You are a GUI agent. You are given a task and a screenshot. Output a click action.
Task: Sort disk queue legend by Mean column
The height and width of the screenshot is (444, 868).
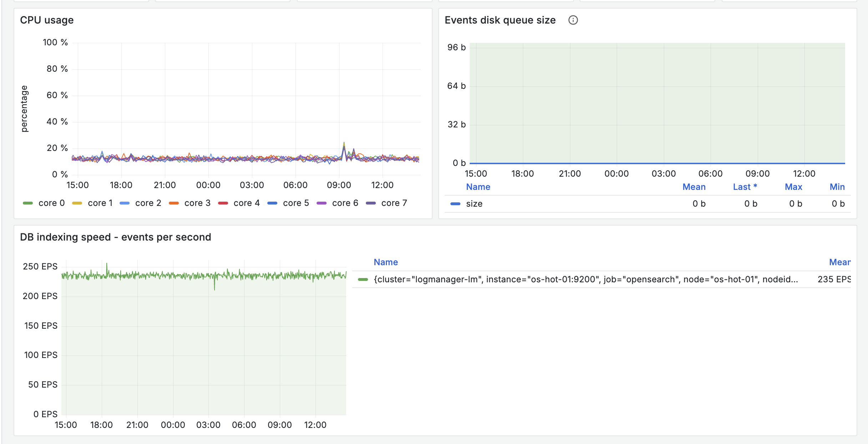tap(694, 187)
